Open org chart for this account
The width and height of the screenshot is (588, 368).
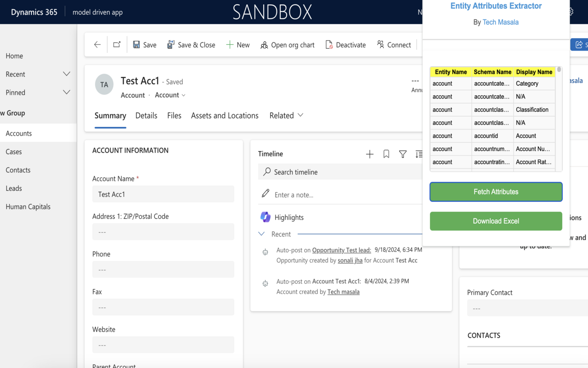point(288,45)
